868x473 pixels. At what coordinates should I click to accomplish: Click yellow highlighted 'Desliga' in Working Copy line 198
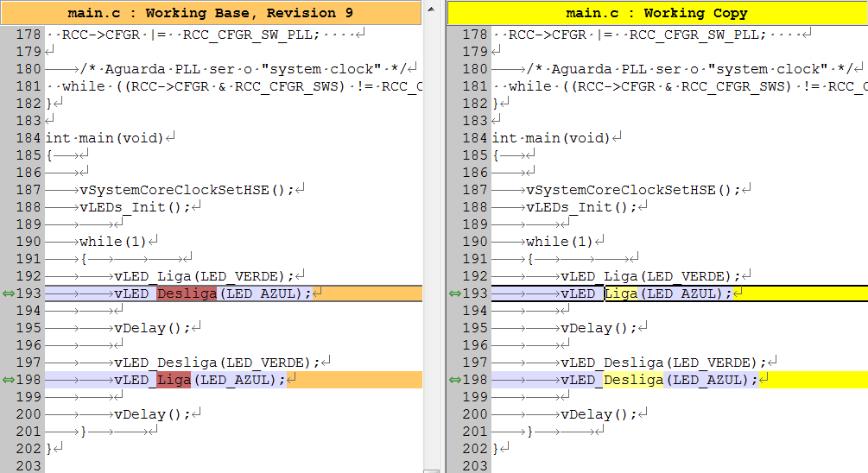click(x=633, y=380)
